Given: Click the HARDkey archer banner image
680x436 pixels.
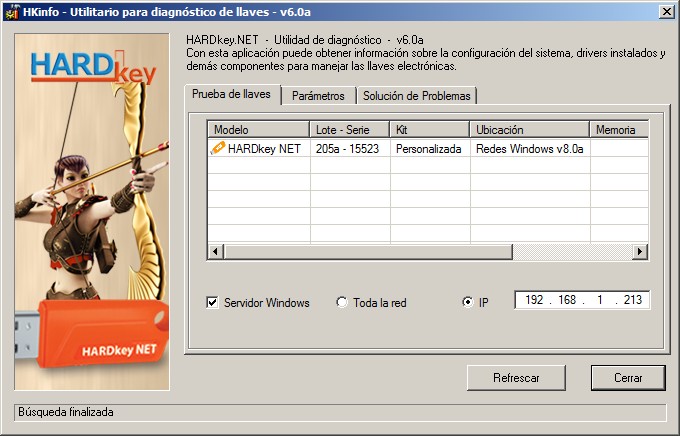Looking at the screenshot, I should click(92, 212).
